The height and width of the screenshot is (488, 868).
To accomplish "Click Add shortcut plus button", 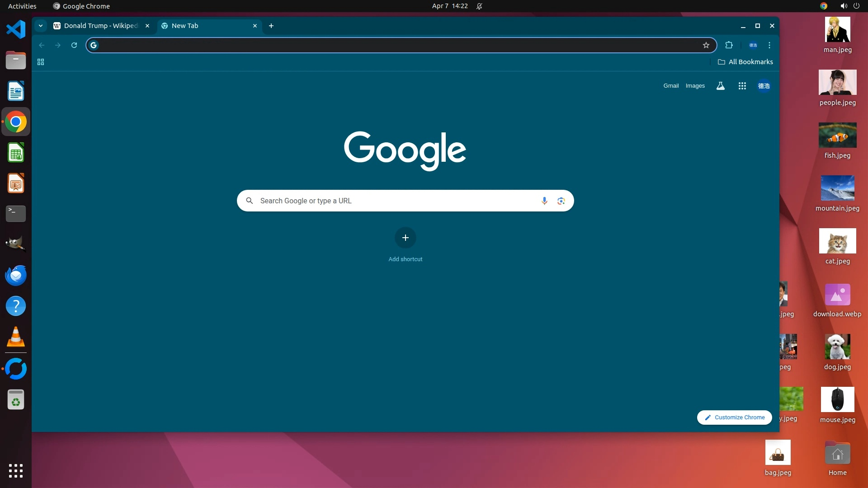I will pos(406,238).
